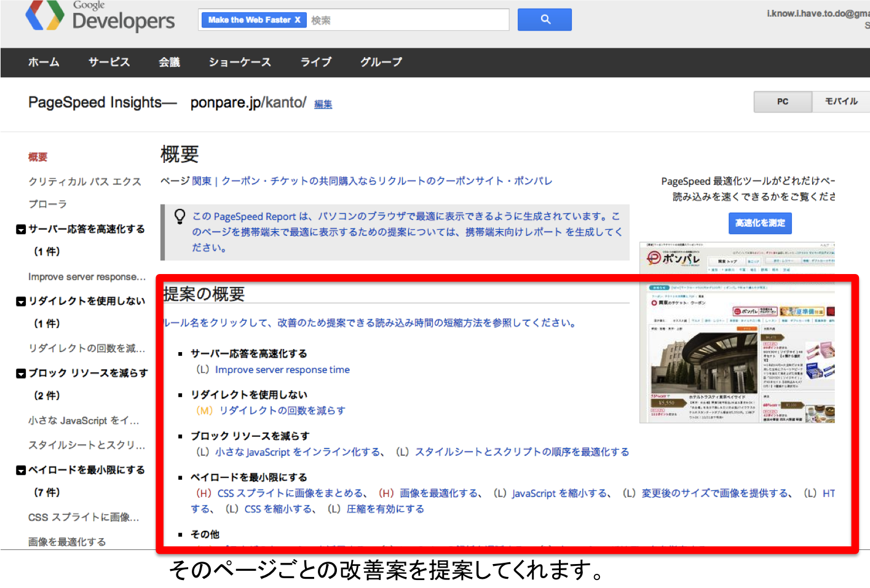Select 概要 in the sidebar
Viewport: 870px width, 588px height.
click(x=38, y=157)
